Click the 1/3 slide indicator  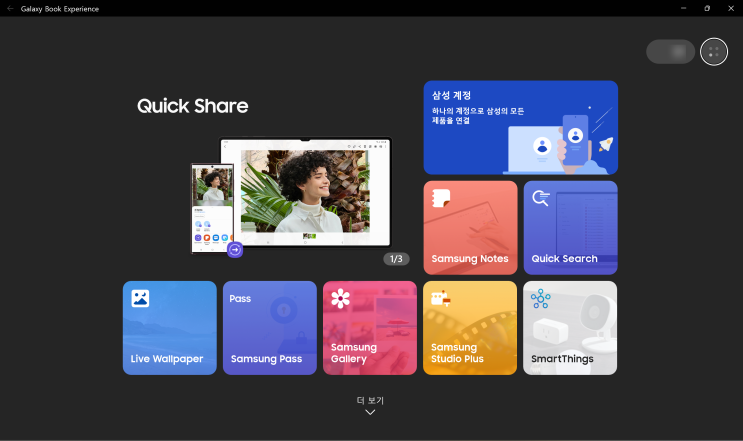click(396, 259)
